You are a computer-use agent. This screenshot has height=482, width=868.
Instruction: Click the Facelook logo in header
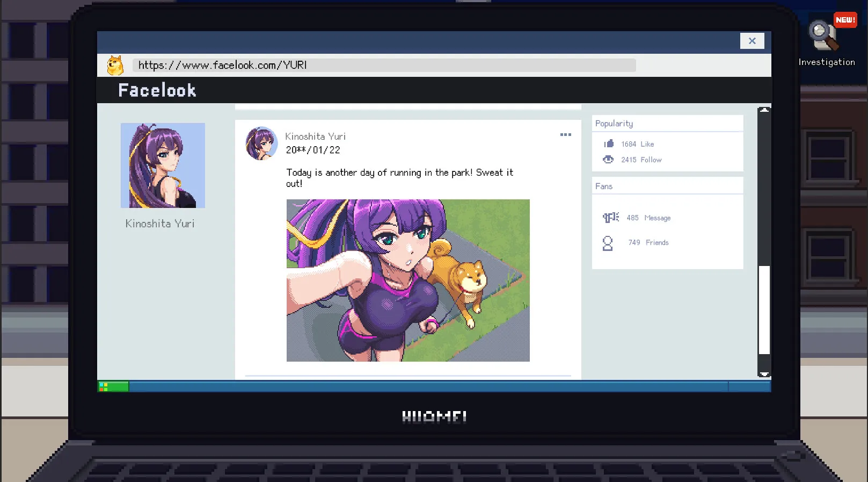[157, 90]
